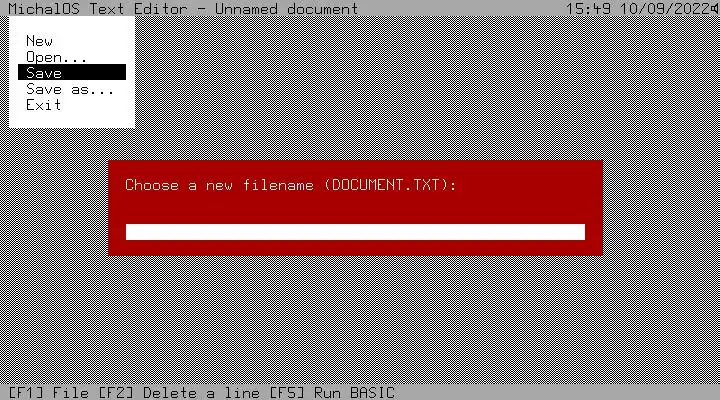The image size is (720, 400).
Task: Click the 10/09/2022 date display
Action: tap(665, 8)
